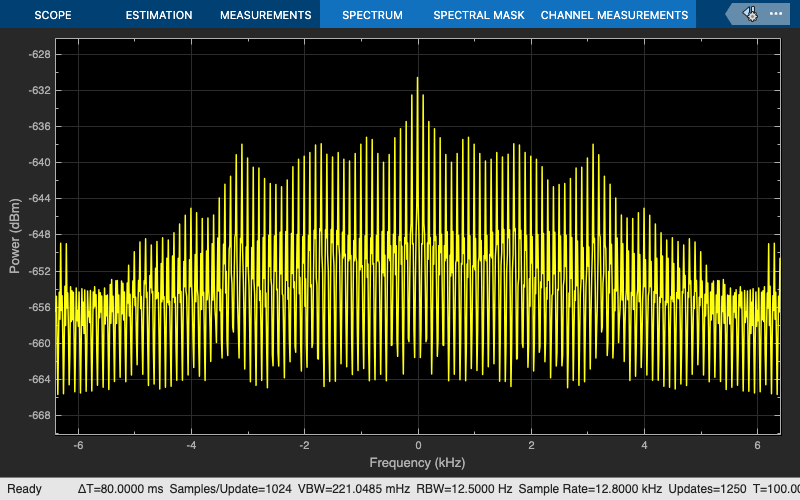The width and height of the screenshot is (800, 500).
Task: Click the Ready status text
Action: (x=24, y=489)
